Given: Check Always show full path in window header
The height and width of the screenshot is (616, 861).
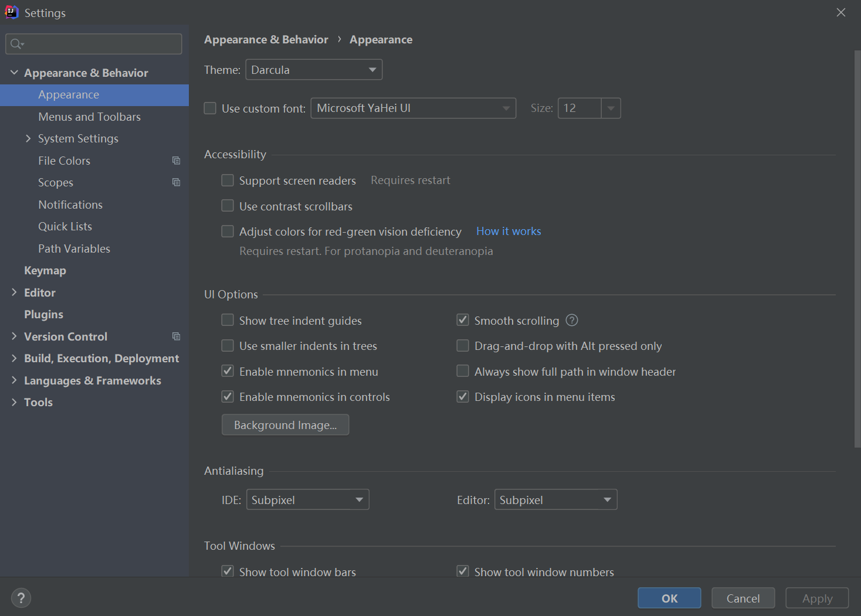Looking at the screenshot, I should [x=463, y=371].
